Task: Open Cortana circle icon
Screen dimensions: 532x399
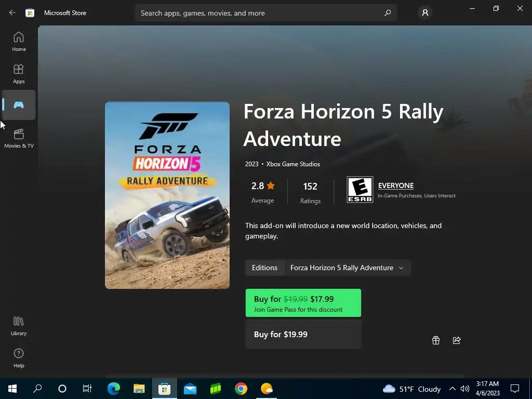Action: [62, 389]
